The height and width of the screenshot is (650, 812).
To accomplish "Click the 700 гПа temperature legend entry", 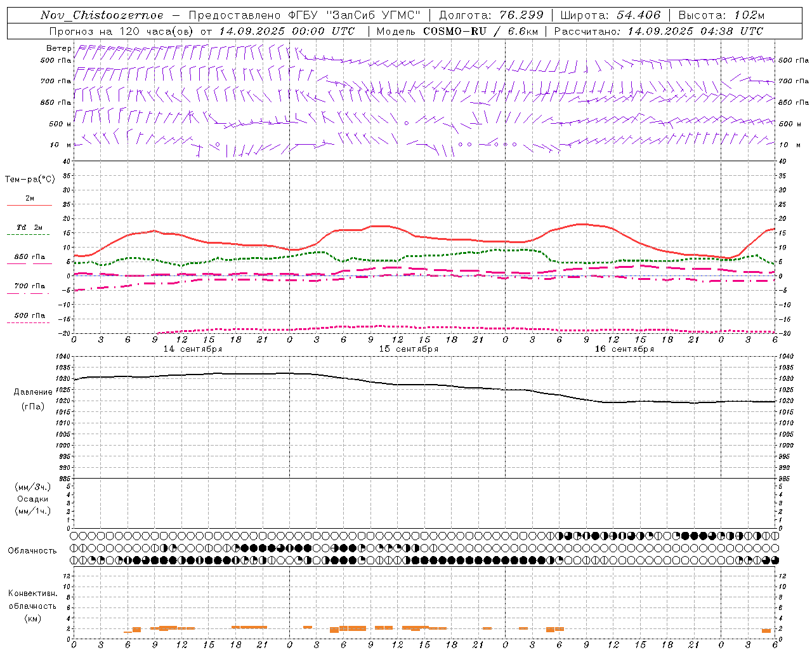I will tap(30, 286).
